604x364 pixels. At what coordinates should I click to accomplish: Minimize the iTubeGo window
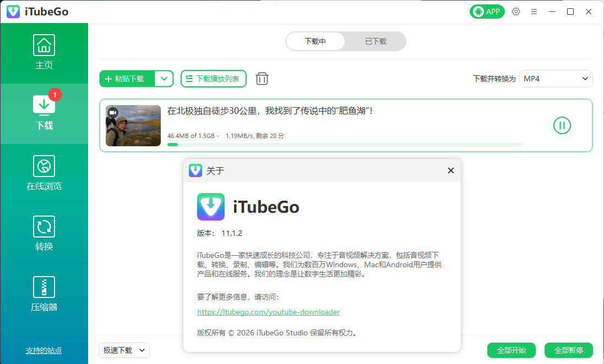pos(552,12)
